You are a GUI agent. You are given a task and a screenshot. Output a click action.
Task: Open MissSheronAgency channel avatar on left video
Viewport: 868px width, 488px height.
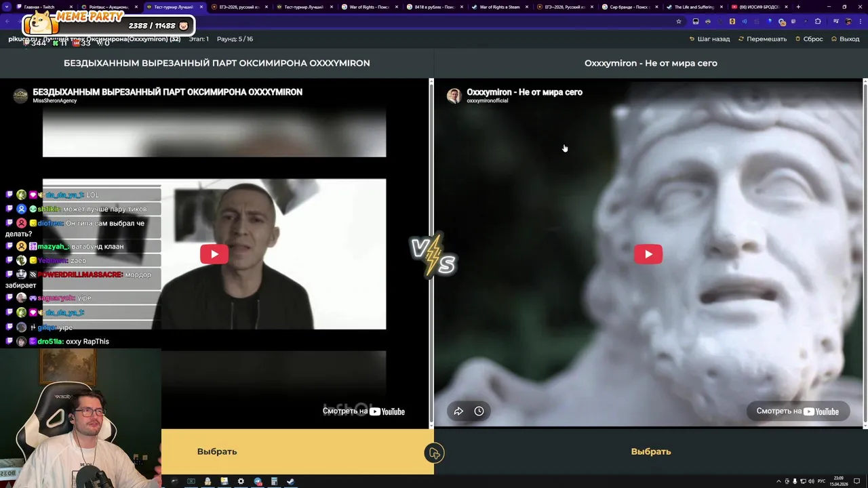(x=21, y=96)
